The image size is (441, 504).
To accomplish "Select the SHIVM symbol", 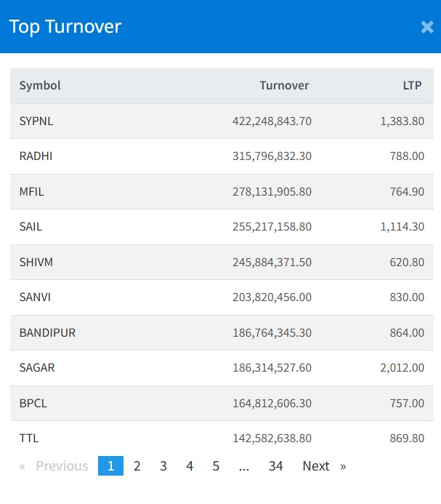I will coord(36,262).
